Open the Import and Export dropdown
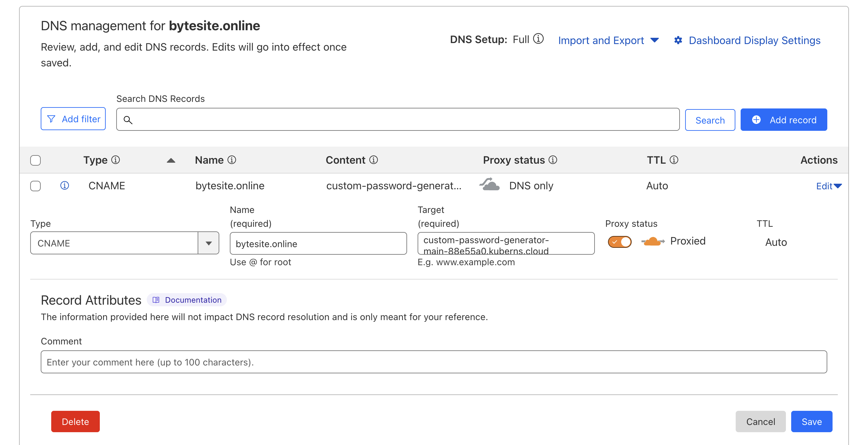This screenshot has height=445, width=868. click(609, 40)
